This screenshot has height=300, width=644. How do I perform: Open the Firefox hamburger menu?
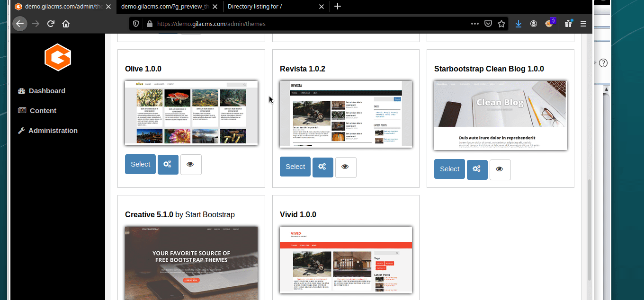(x=583, y=23)
